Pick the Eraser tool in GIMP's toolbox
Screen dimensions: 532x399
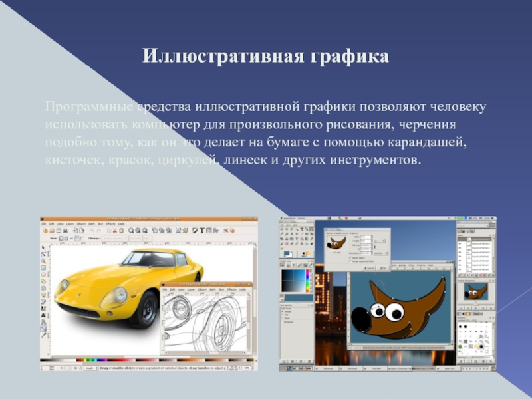click(x=287, y=243)
